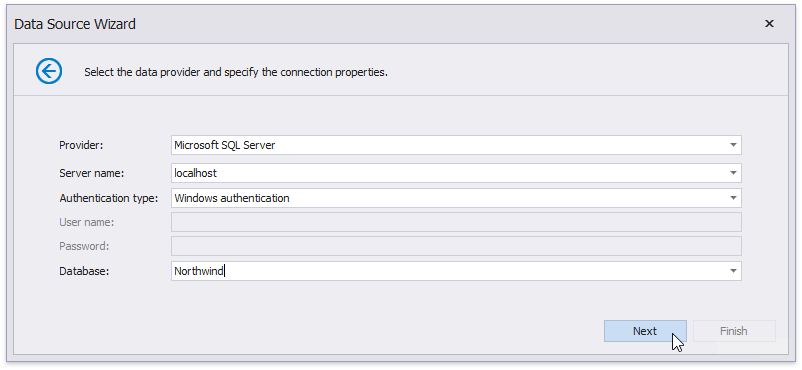The height and width of the screenshot is (370, 802).
Task: Expand the Authentication type dropdown arrow
Action: [733, 198]
